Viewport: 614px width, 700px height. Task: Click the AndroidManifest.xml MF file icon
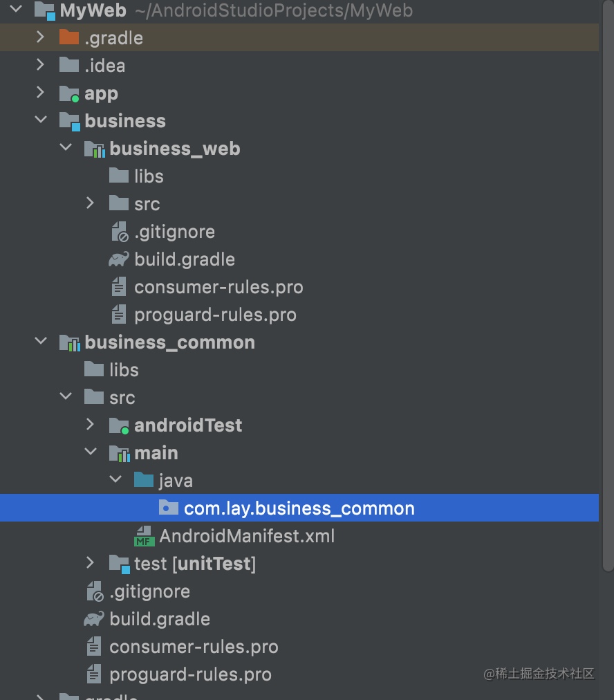(145, 536)
